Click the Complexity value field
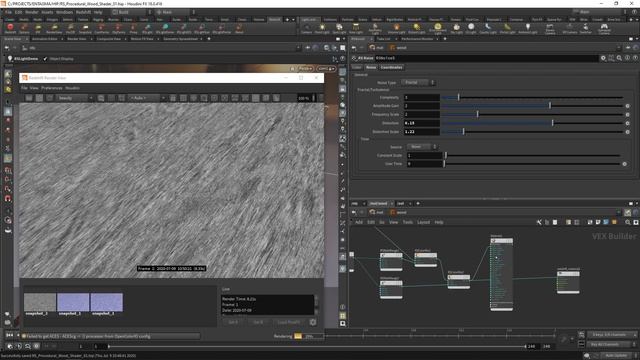The height and width of the screenshot is (360, 640). (x=422, y=98)
